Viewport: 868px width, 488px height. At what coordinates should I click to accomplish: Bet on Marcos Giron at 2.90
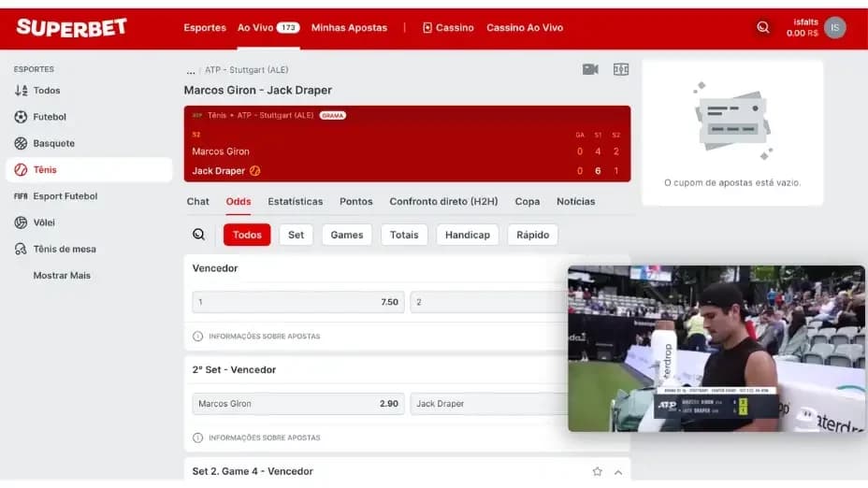[298, 404]
